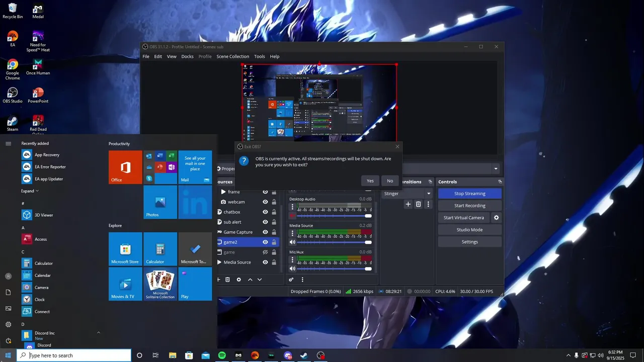Open the View menu in OBS
This screenshot has width=644, height=362.
tap(172, 56)
